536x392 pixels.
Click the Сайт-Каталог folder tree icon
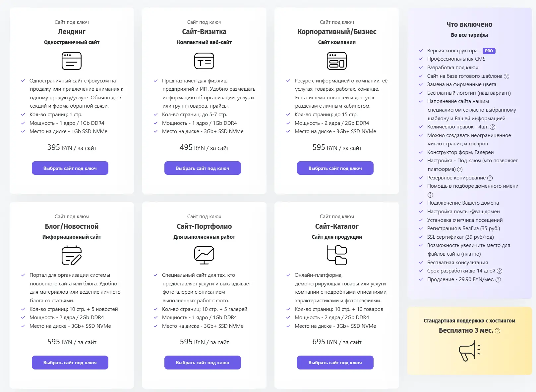point(337,255)
